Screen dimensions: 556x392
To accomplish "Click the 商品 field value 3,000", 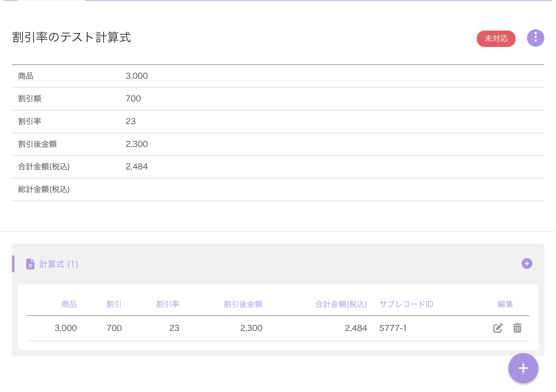I will [x=137, y=76].
